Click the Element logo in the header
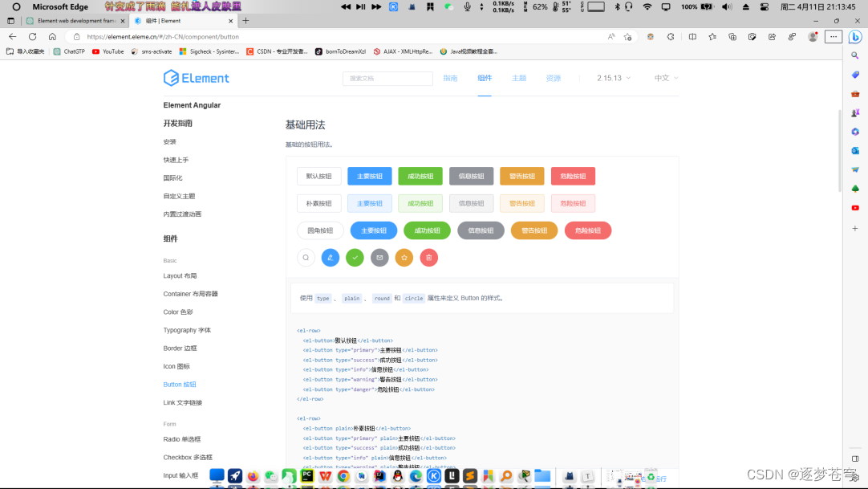The image size is (868, 489). click(x=196, y=78)
